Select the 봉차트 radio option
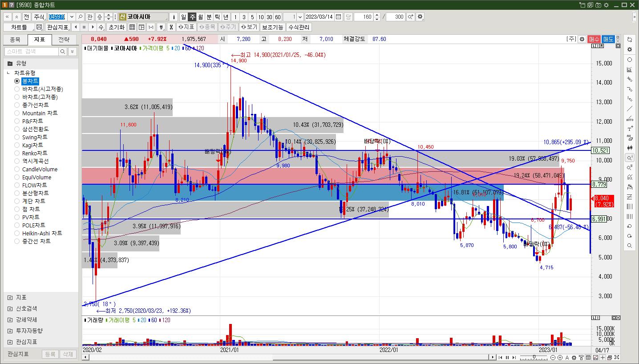The height and width of the screenshot is (364, 639). pos(17,81)
